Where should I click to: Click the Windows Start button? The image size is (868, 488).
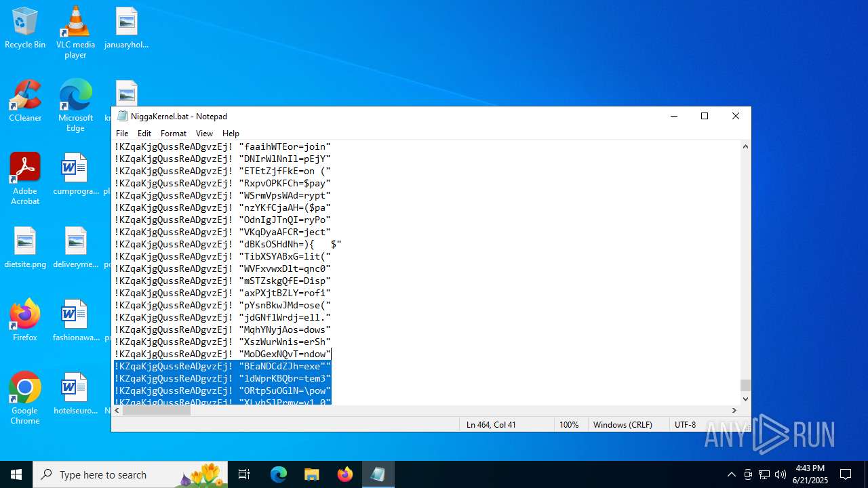16,474
